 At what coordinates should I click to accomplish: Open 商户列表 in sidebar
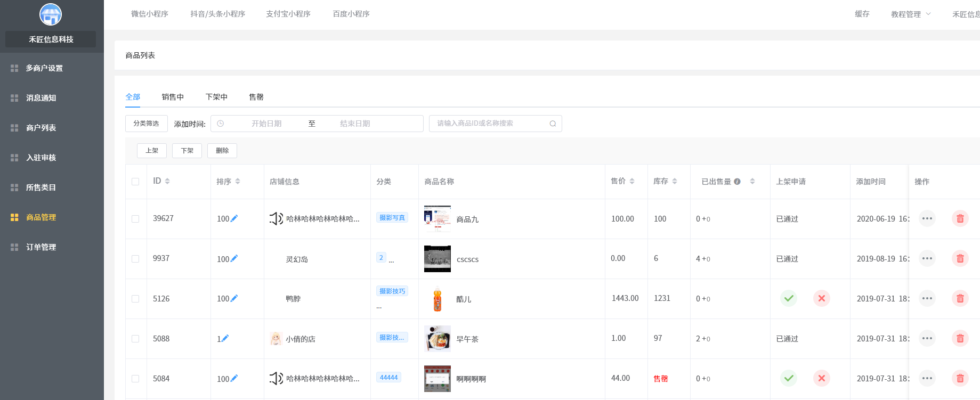click(x=41, y=128)
